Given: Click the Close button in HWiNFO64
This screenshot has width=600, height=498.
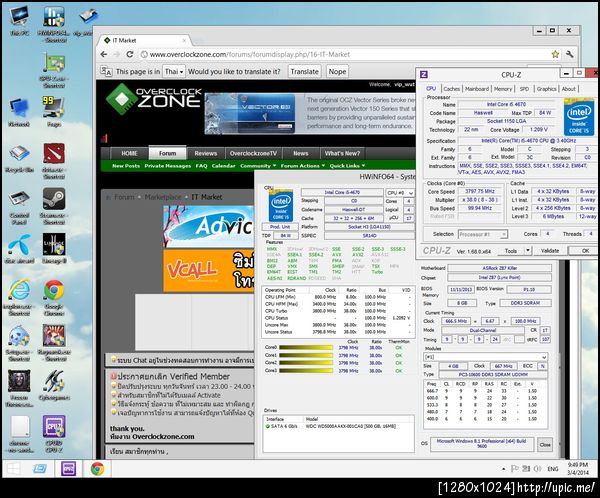Looking at the screenshot, I should (545, 445).
